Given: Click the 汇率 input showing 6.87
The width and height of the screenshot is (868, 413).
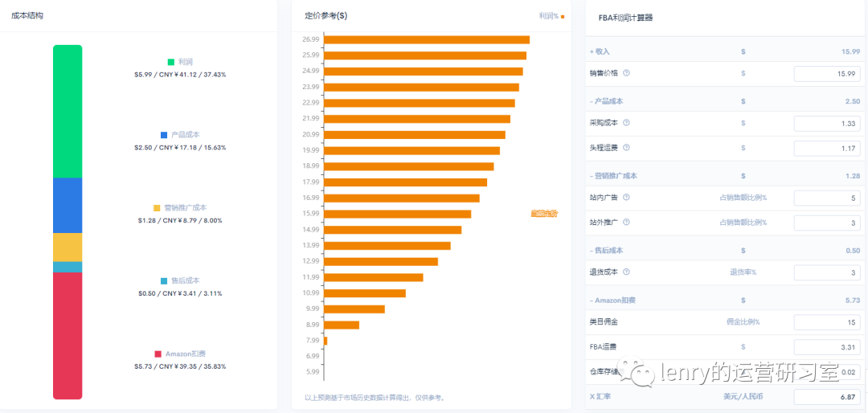Looking at the screenshot, I should (827, 397).
